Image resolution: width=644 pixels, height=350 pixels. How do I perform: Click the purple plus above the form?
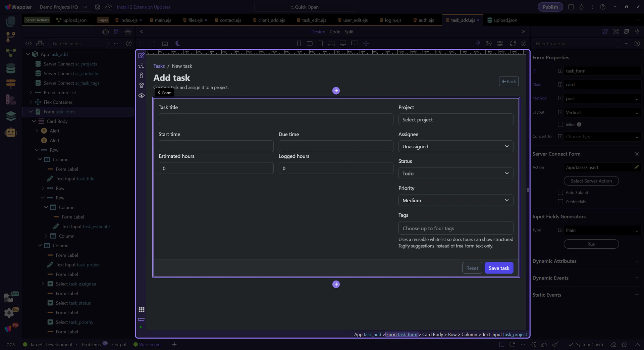click(336, 91)
